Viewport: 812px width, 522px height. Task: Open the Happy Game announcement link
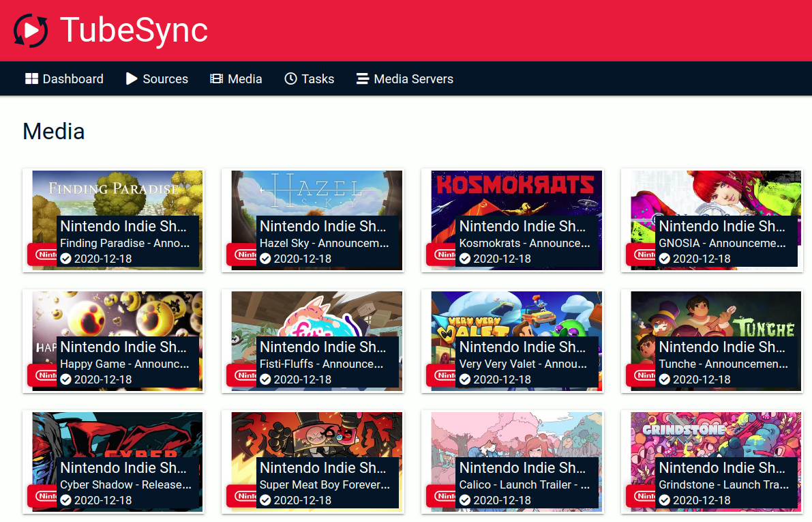(x=125, y=364)
